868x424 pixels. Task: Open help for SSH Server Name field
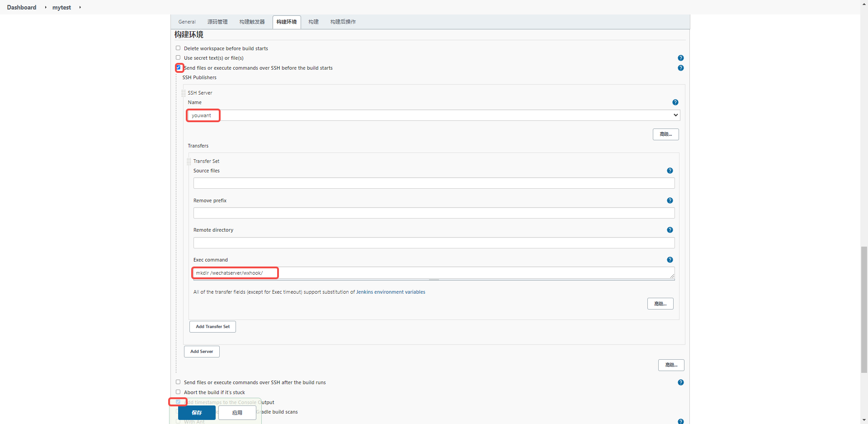[675, 102]
